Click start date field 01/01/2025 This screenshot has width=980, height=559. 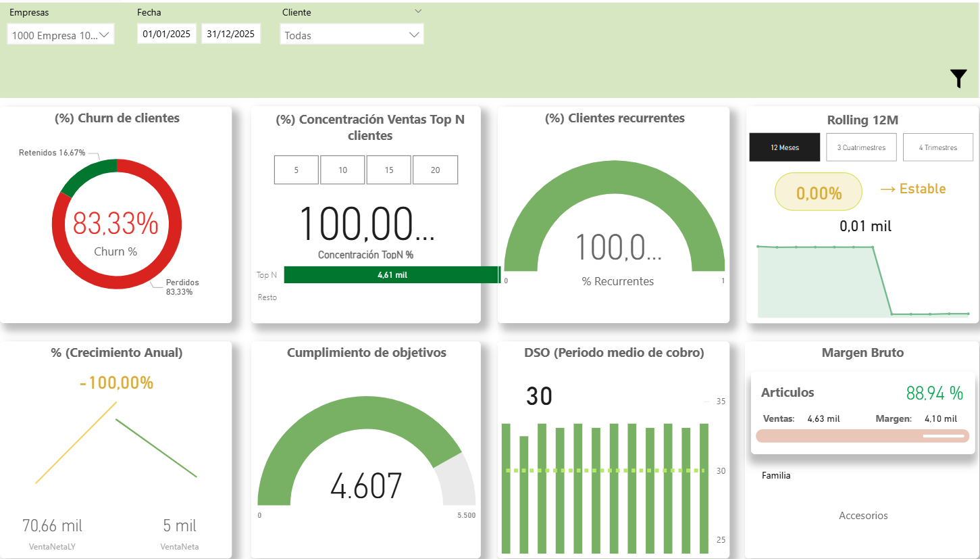(x=167, y=34)
